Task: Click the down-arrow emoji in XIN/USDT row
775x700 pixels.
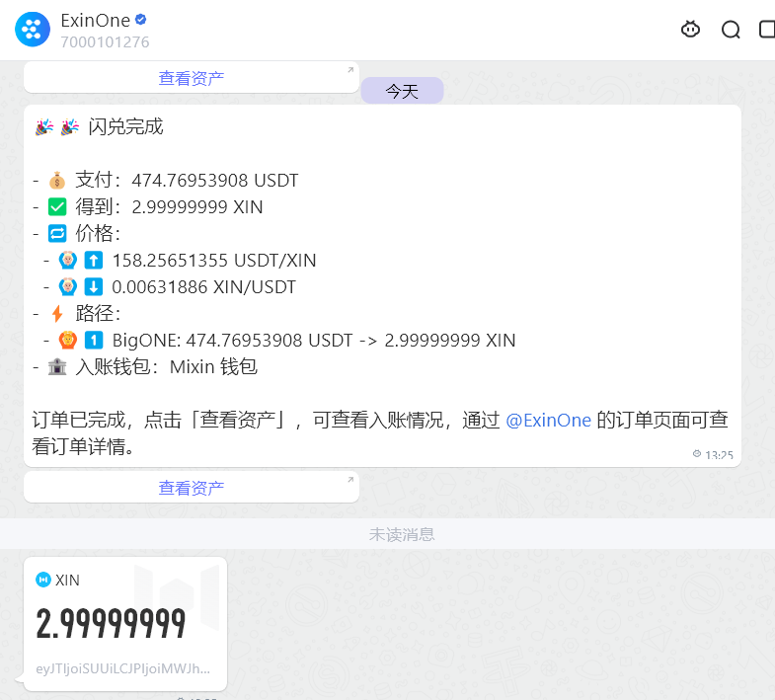Action: 94,286
